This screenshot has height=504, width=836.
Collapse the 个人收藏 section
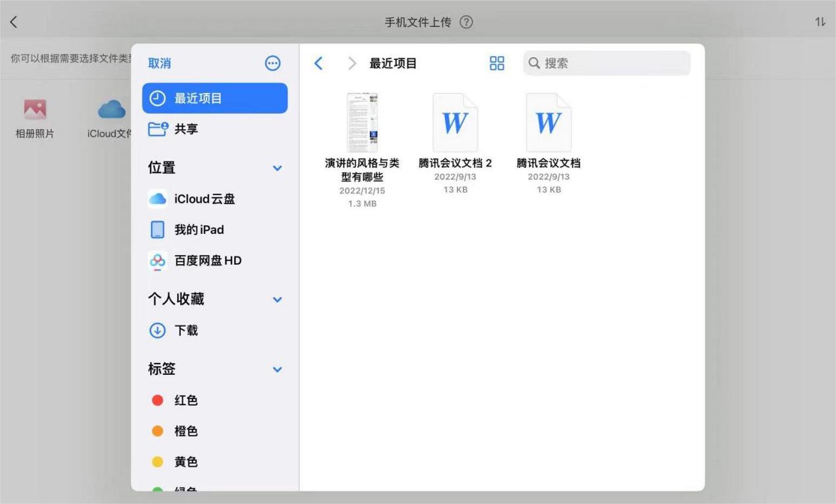(276, 299)
